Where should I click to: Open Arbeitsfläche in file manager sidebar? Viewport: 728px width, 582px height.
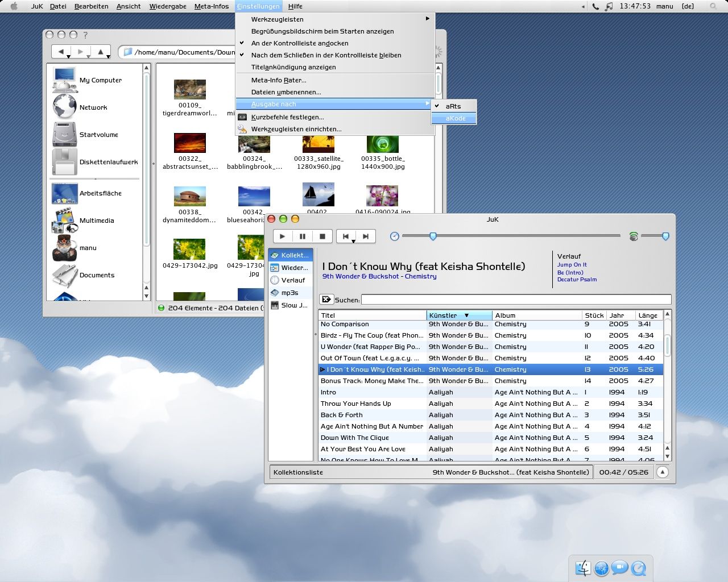point(87,193)
